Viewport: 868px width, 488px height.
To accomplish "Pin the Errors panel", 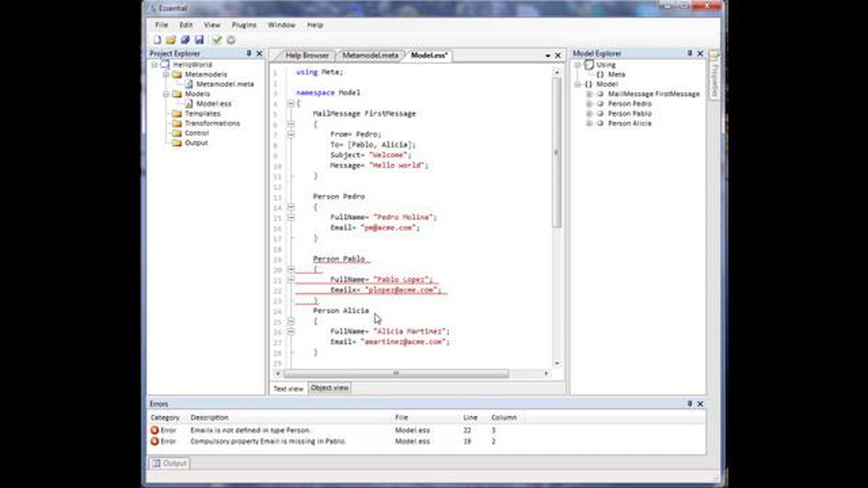I will 690,404.
